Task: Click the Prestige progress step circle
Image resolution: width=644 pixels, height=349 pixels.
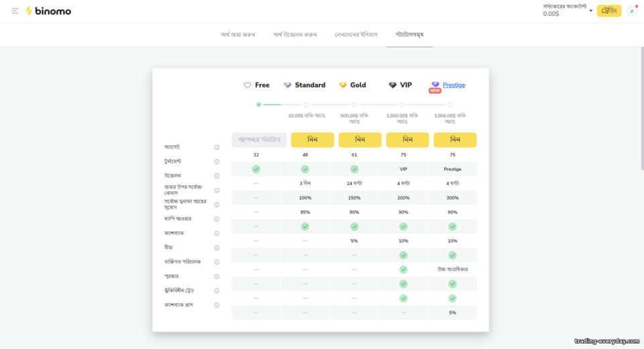Action: [450, 105]
